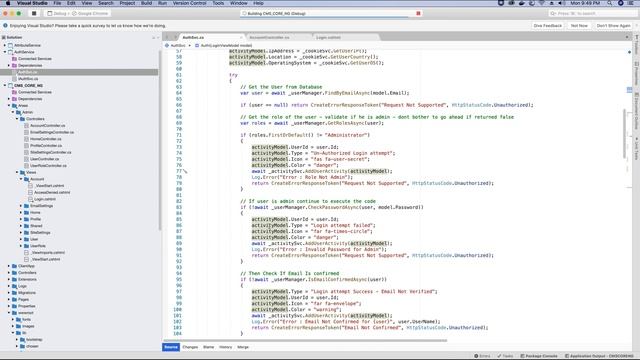640x360 pixels.
Task: Open the Document Outline side panel
Action: coord(636,111)
